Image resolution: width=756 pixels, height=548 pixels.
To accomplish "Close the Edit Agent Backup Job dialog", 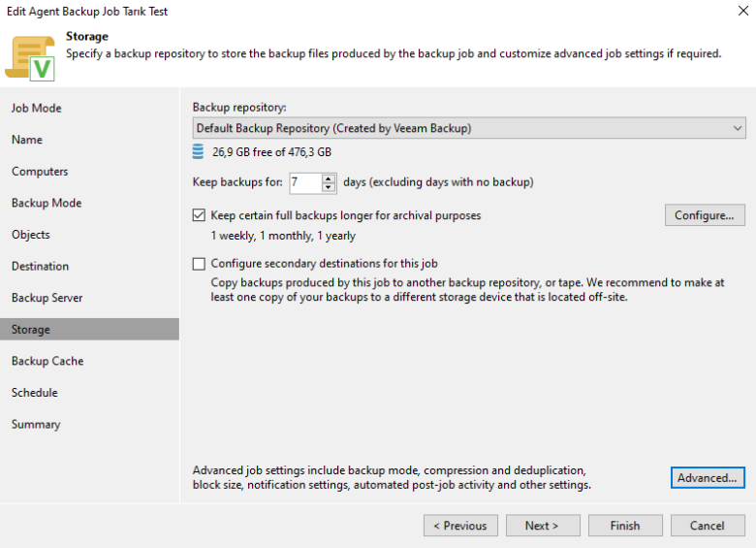I will [x=743, y=11].
